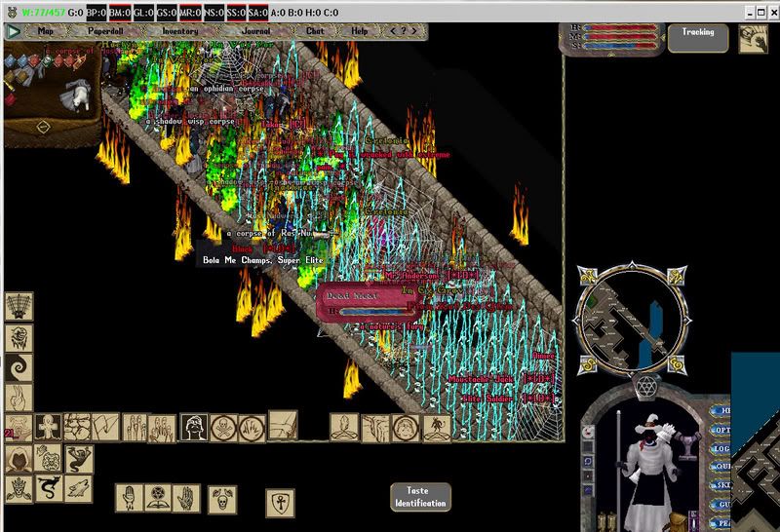Click the shield with ankh icon
Screen dimensions: 780x532
tap(281, 502)
